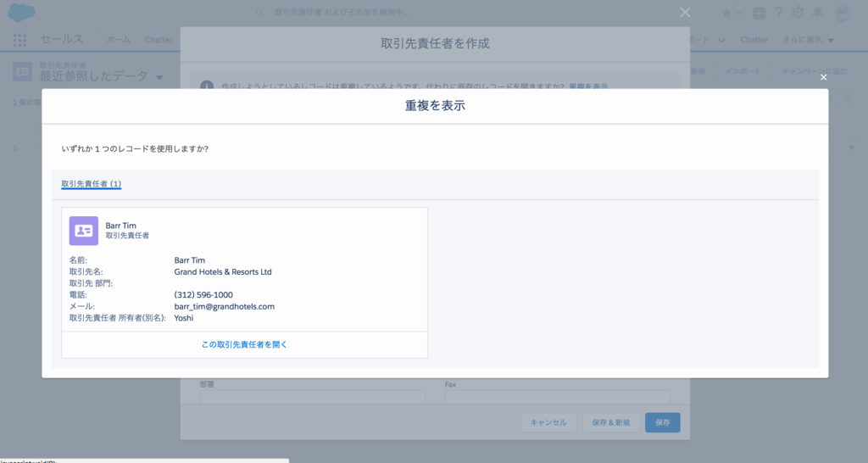Click the email barr_tim@grandhotels.com
This screenshot has height=463, width=868.
pyautogui.click(x=224, y=306)
